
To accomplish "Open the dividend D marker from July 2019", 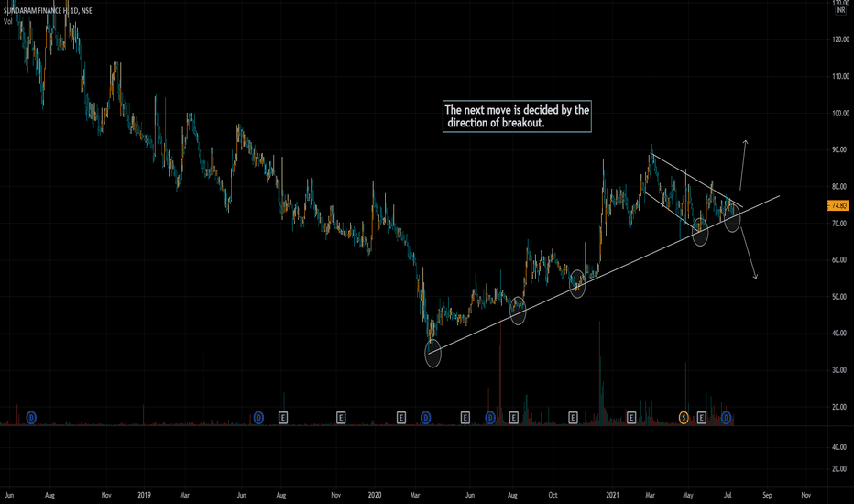I will pyautogui.click(x=258, y=418).
